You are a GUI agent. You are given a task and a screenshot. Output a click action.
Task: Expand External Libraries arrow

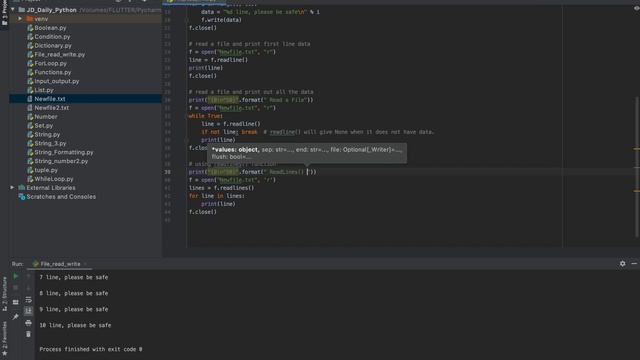coord(12,188)
